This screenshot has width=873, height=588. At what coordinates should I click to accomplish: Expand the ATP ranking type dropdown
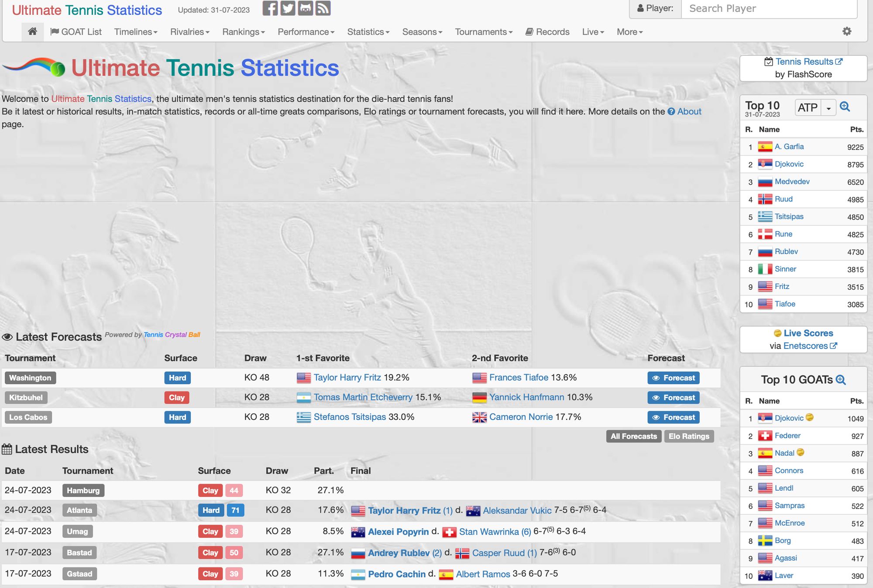tap(828, 107)
